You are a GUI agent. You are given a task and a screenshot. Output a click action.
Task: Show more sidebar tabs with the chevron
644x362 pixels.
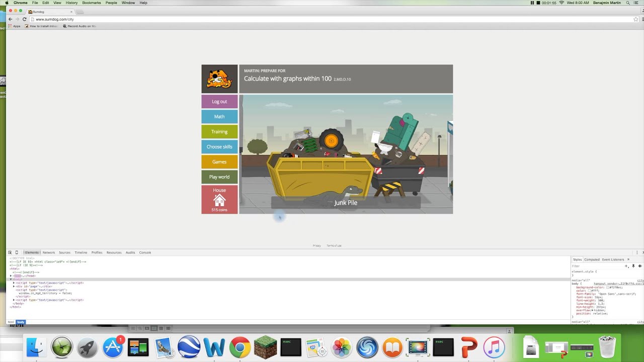628,259
